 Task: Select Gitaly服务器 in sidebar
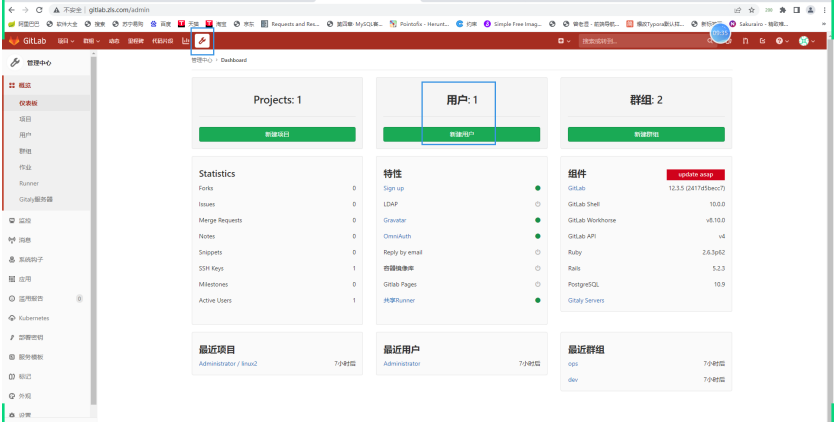36,199
